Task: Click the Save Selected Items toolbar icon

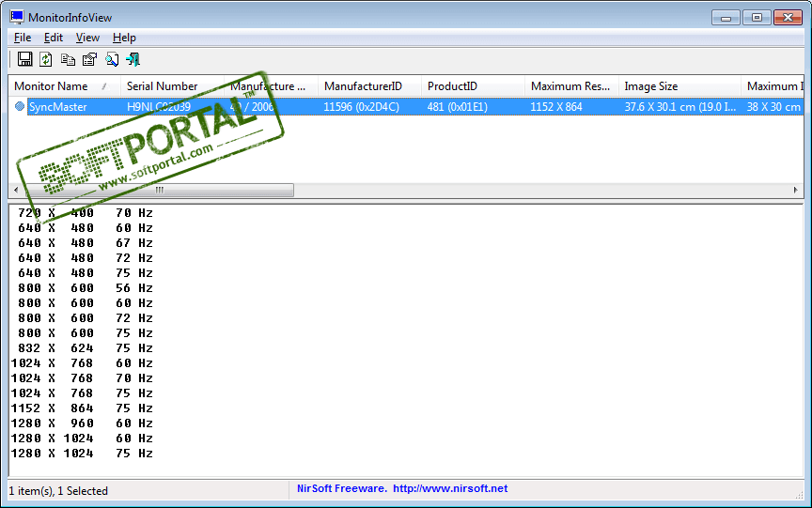Action: pos(24,59)
